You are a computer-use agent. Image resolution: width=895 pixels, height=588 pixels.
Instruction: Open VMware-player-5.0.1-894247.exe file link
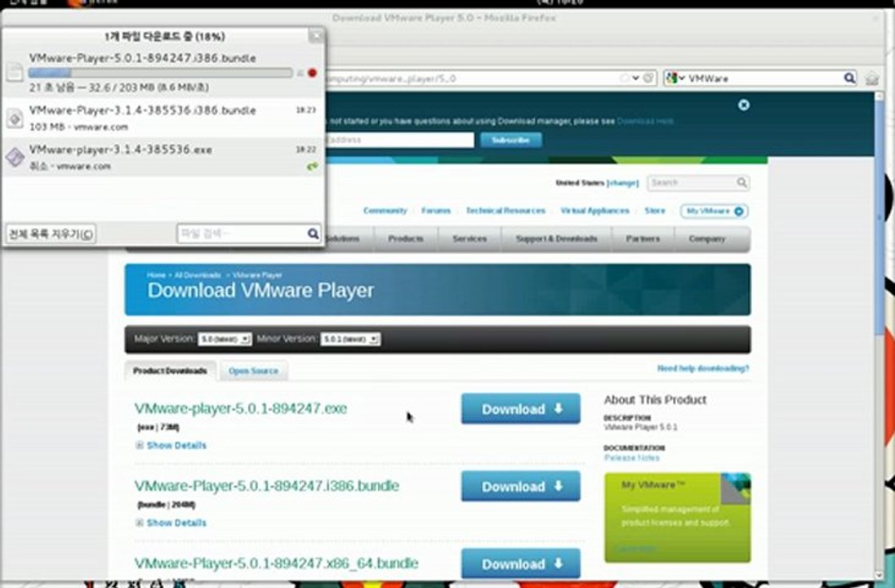pyautogui.click(x=240, y=409)
